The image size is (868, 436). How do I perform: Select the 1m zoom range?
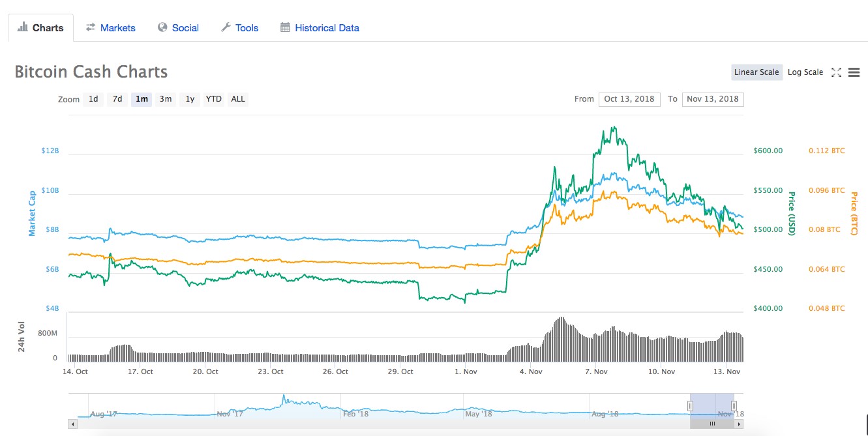(142, 99)
